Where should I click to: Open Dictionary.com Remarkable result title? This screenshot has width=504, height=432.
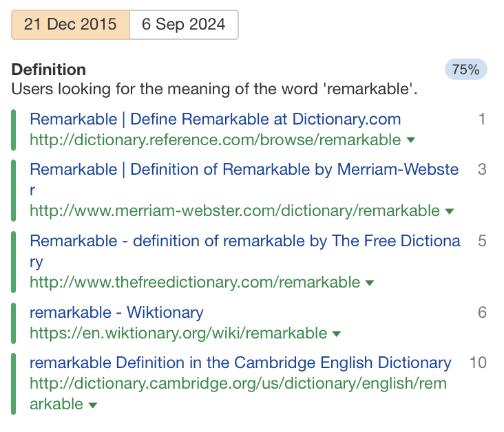(x=215, y=119)
